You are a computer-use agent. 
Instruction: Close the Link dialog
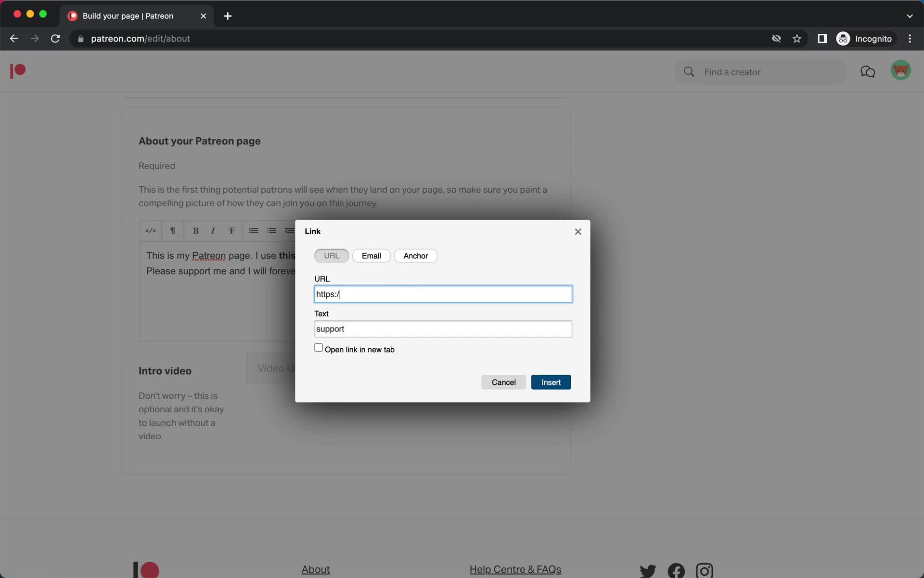point(577,232)
